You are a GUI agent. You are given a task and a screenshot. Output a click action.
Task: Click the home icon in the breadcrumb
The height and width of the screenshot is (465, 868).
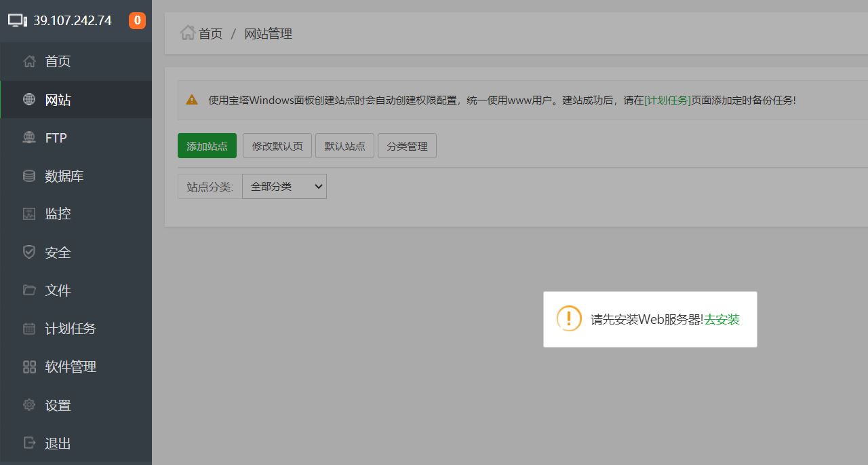(188, 33)
